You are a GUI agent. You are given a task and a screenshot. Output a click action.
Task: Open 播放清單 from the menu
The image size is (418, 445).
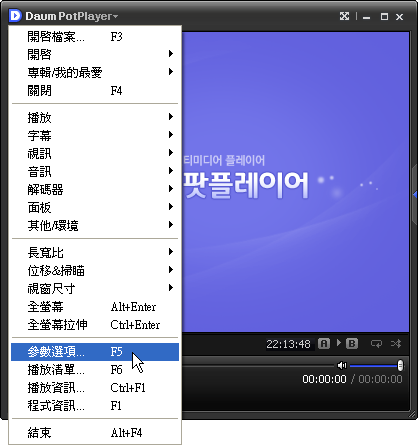pos(95,370)
